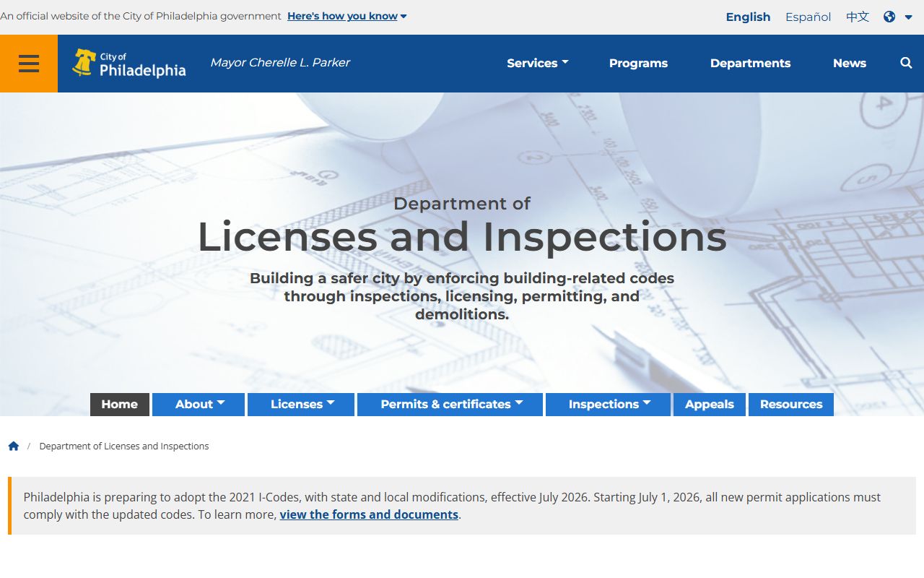Expand the Permits & certificates menu

click(450, 405)
